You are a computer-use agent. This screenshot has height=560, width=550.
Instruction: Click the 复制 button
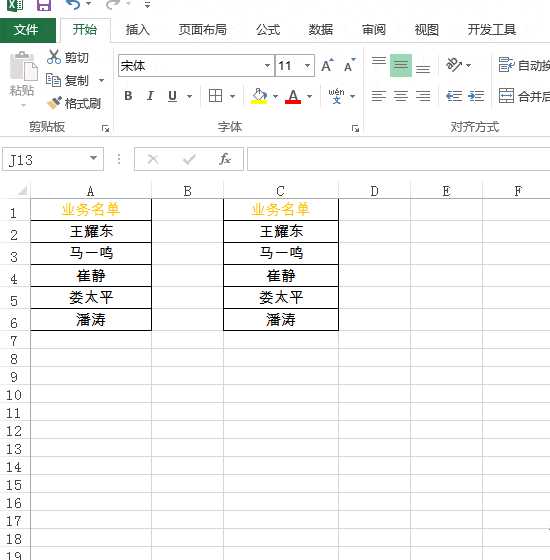[68, 81]
